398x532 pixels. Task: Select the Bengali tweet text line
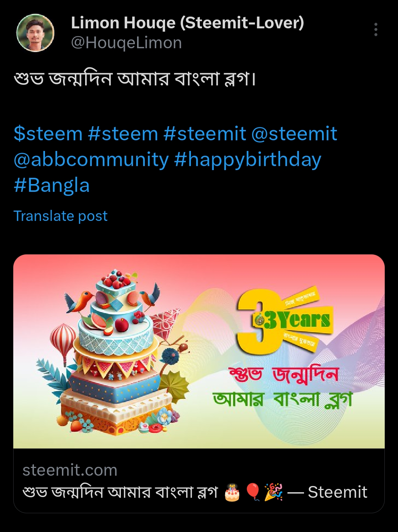[x=135, y=78]
